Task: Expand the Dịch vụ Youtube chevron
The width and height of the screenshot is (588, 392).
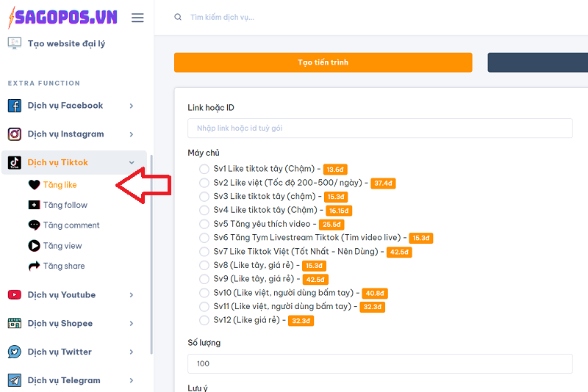Action: point(132,295)
